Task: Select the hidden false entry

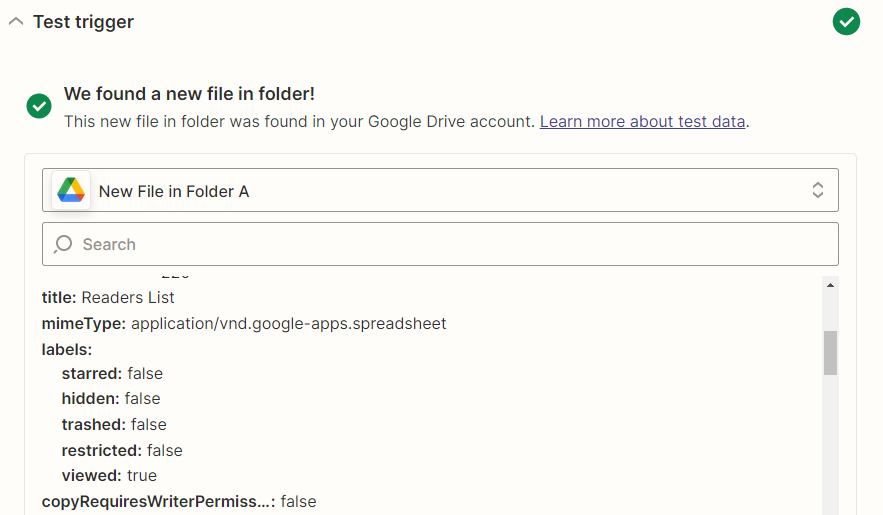Action: pyautogui.click(x=111, y=398)
